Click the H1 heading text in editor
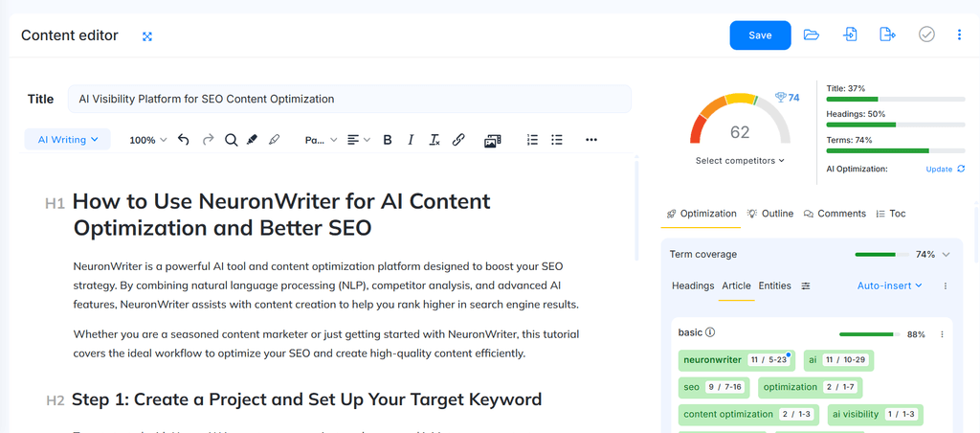Screen dimensions: 980x433 (282, 215)
